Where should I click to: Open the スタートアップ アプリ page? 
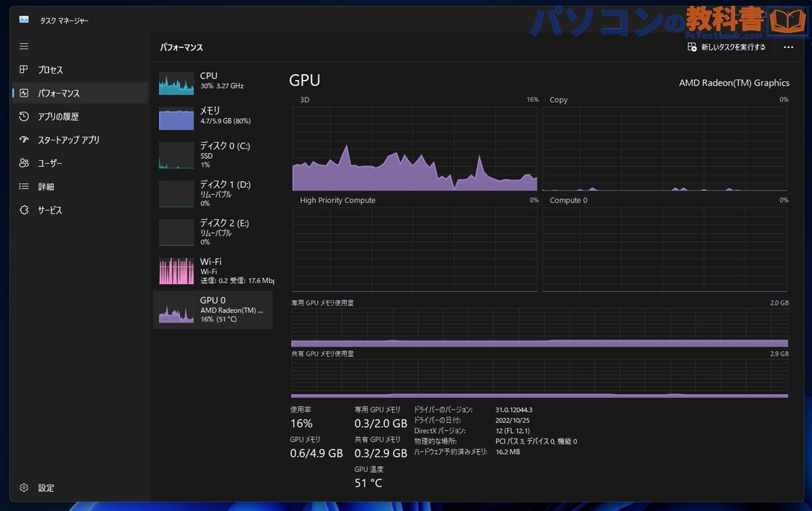click(23, 140)
